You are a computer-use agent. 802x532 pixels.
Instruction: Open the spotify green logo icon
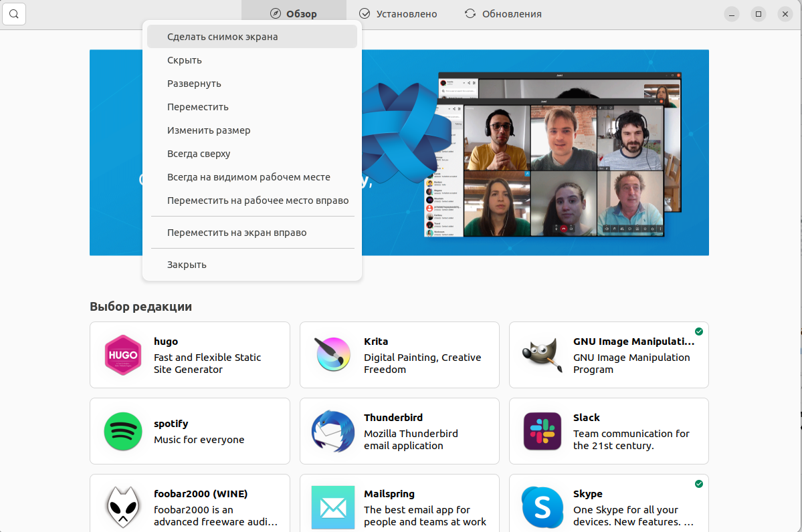pos(123,431)
